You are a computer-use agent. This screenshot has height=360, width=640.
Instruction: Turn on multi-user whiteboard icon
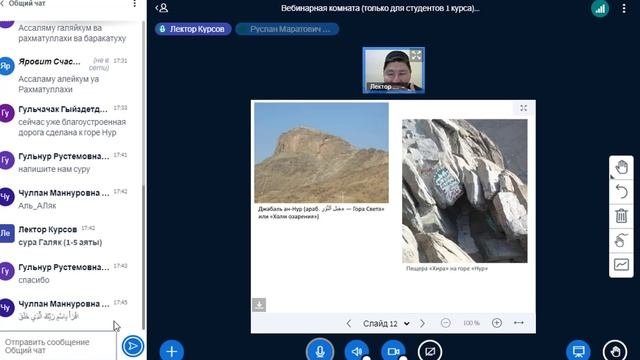coord(621,264)
